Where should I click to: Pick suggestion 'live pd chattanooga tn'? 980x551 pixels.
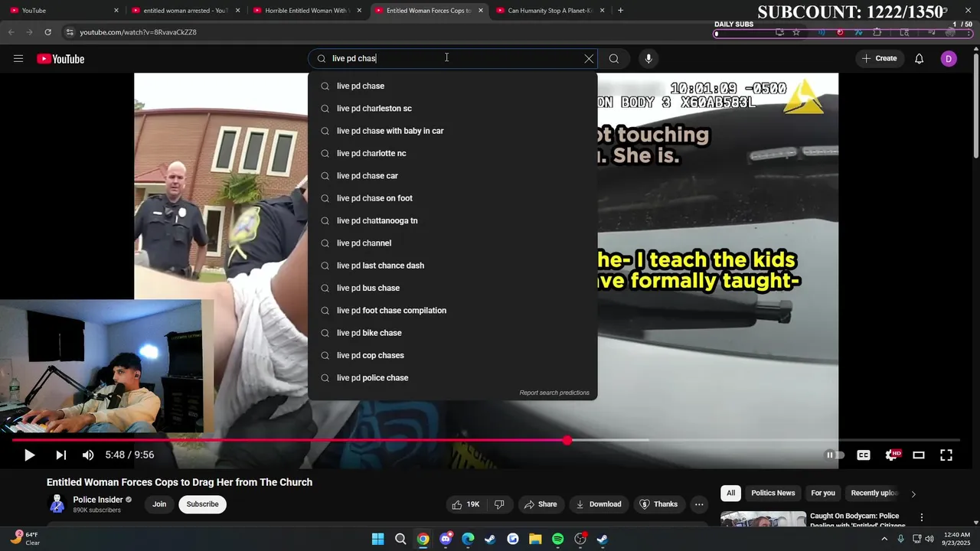(452, 221)
